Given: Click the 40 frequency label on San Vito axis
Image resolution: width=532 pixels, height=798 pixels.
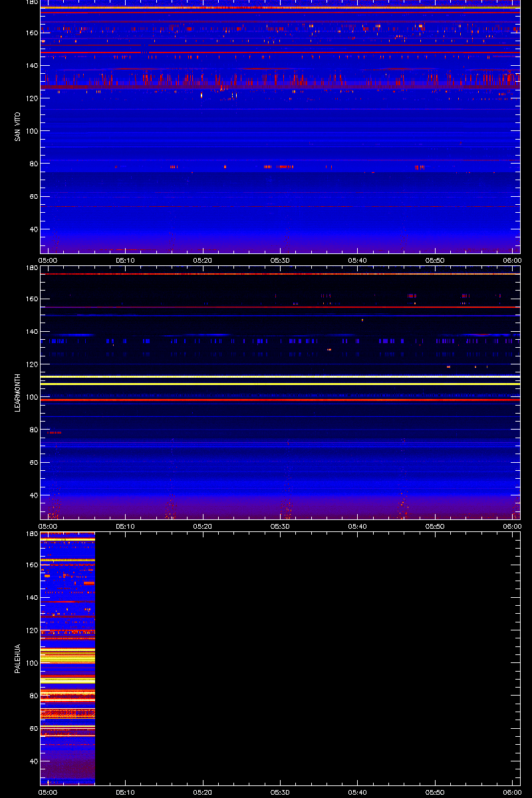Looking at the screenshot, I should point(34,229).
